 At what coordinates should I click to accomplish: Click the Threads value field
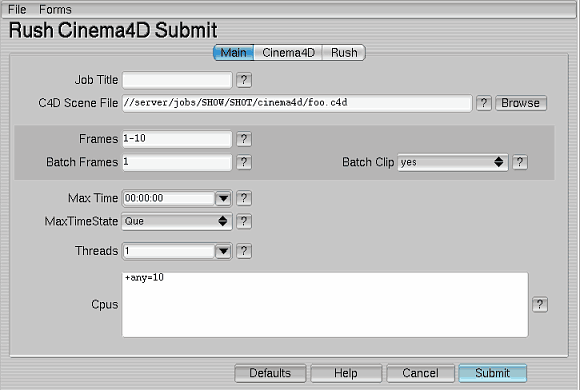click(x=169, y=251)
